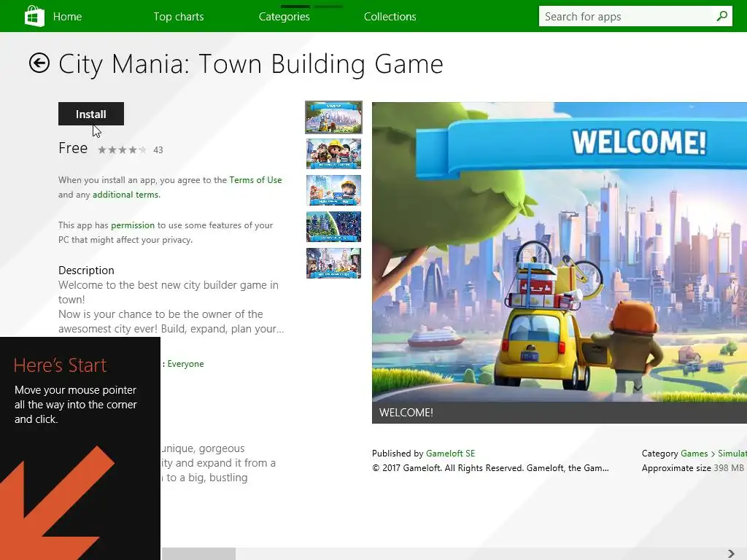Screen dimensions: 747x560
Task: Go back using the circled arrow
Action: point(39,63)
